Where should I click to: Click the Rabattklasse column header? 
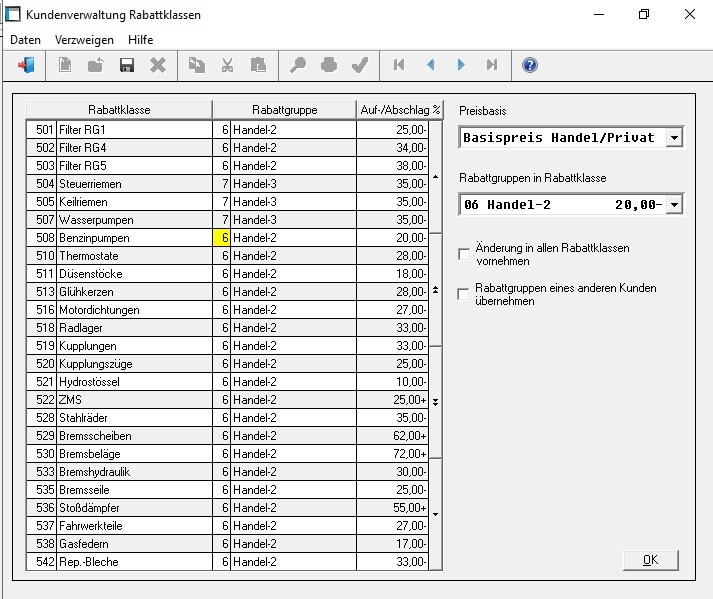click(x=119, y=110)
